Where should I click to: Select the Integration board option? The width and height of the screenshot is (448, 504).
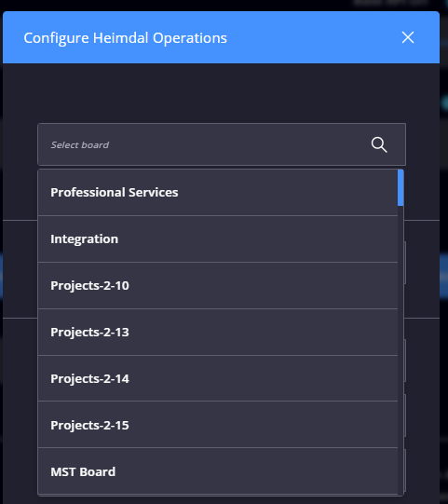click(x=218, y=238)
